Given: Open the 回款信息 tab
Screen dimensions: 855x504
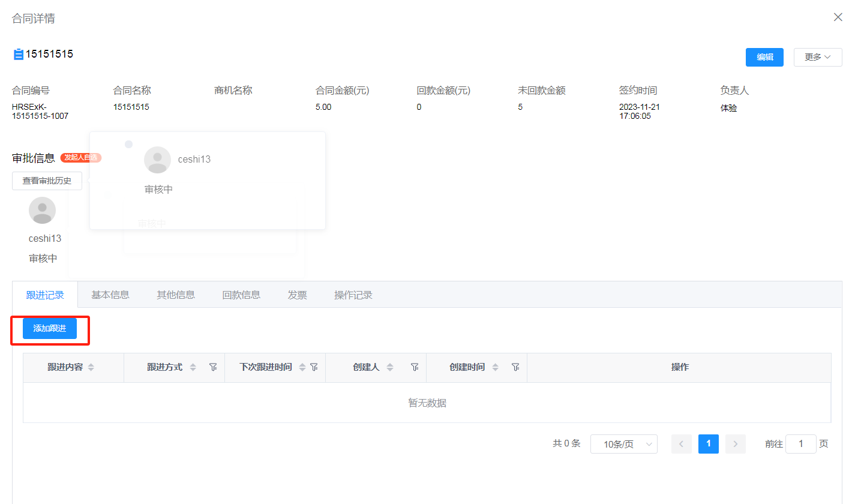Looking at the screenshot, I should pyautogui.click(x=241, y=295).
